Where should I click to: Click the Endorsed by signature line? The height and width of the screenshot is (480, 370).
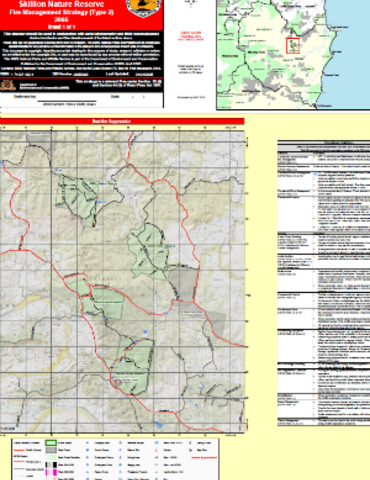coord(69,101)
